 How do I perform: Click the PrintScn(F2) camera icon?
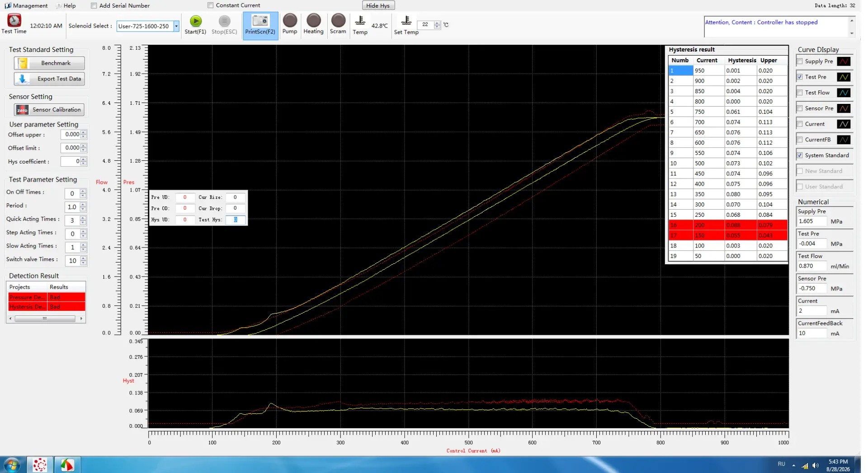click(260, 21)
